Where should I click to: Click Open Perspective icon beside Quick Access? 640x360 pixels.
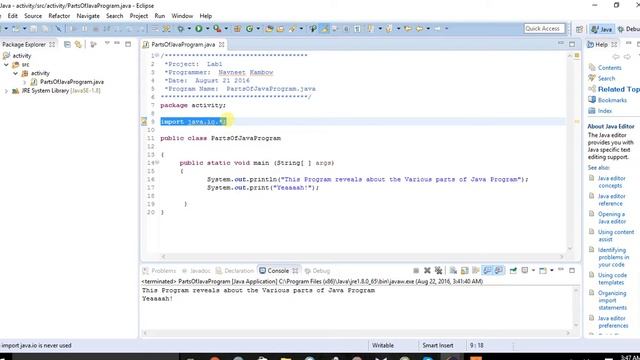(x=579, y=29)
